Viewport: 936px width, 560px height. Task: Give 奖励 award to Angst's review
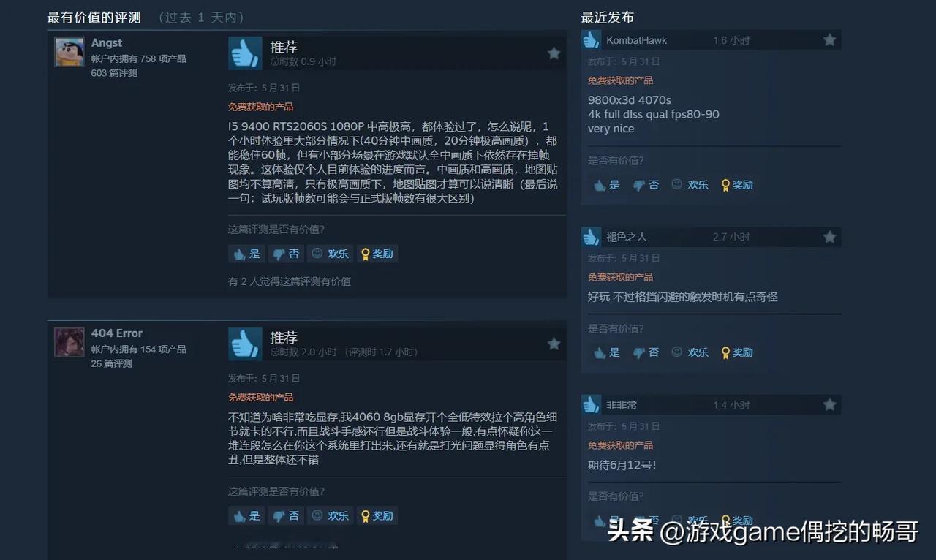coord(377,254)
